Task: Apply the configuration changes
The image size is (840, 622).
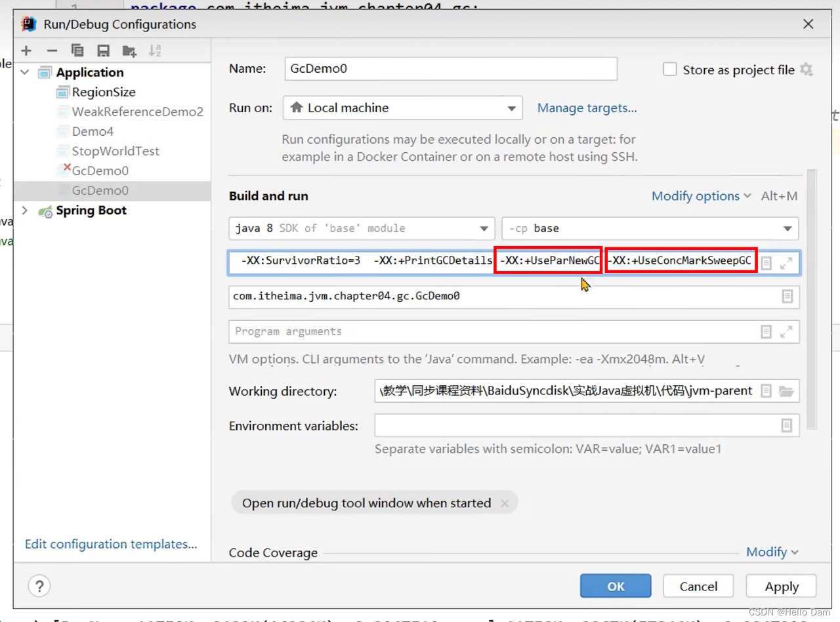Action: click(782, 586)
